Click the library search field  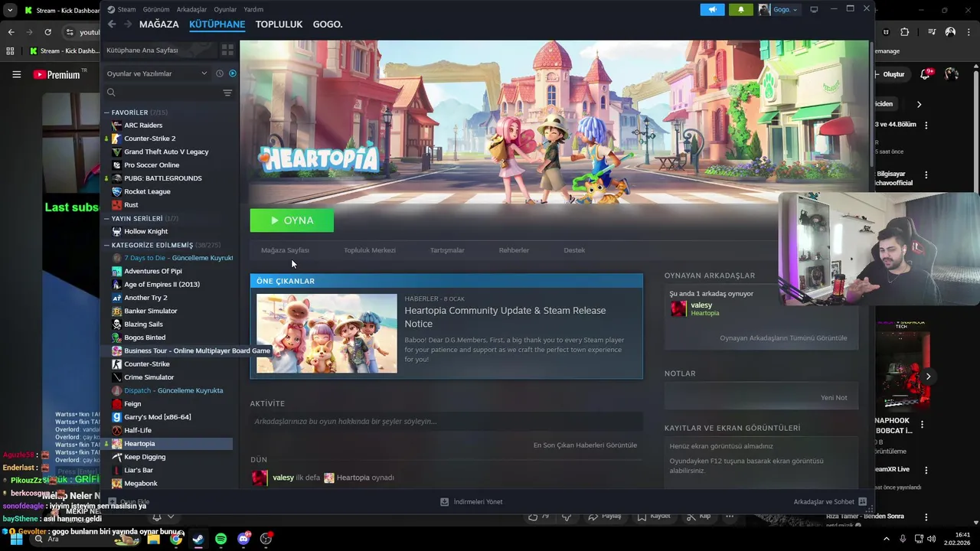tap(163, 93)
